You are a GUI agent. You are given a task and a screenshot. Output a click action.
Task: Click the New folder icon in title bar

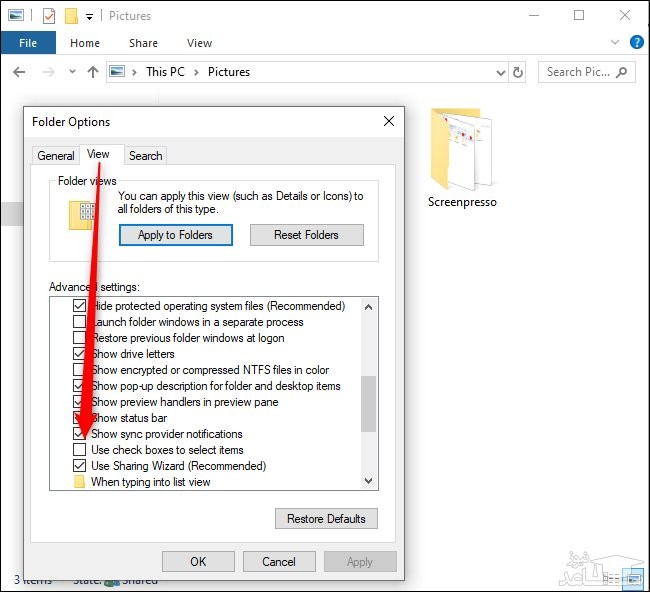pos(71,16)
